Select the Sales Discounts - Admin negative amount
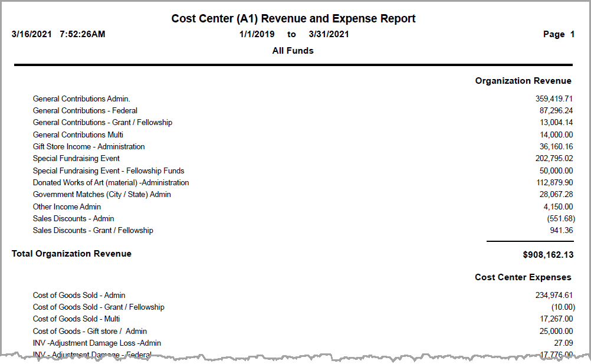This screenshot has height=364, width=591. [x=562, y=218]
